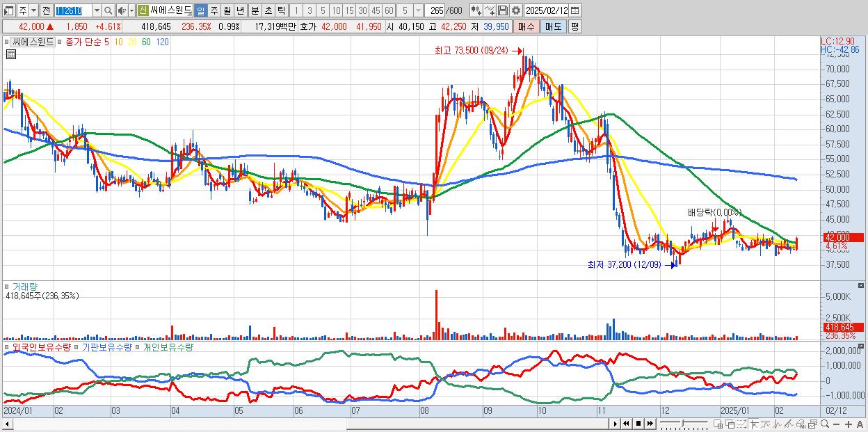Choose the 30 interval button
Image resolution: width=868 pixels, height=432 pixels.
[x=362, y=10]
